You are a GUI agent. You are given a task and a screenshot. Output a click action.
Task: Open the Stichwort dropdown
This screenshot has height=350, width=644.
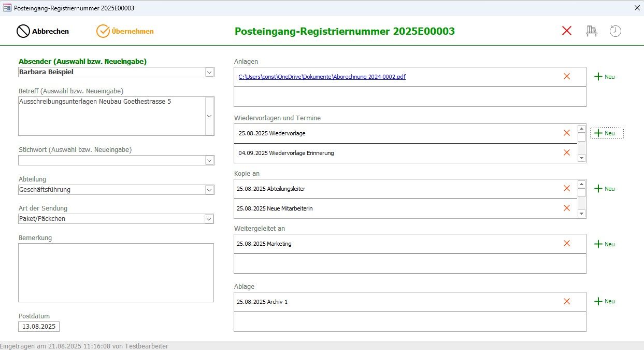209,161
